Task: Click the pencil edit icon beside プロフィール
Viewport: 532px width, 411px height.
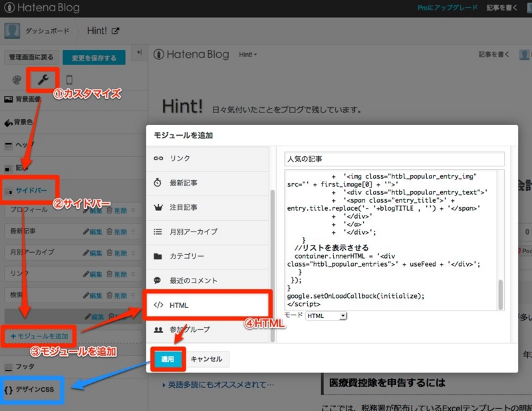Action: tap(86, 212)
